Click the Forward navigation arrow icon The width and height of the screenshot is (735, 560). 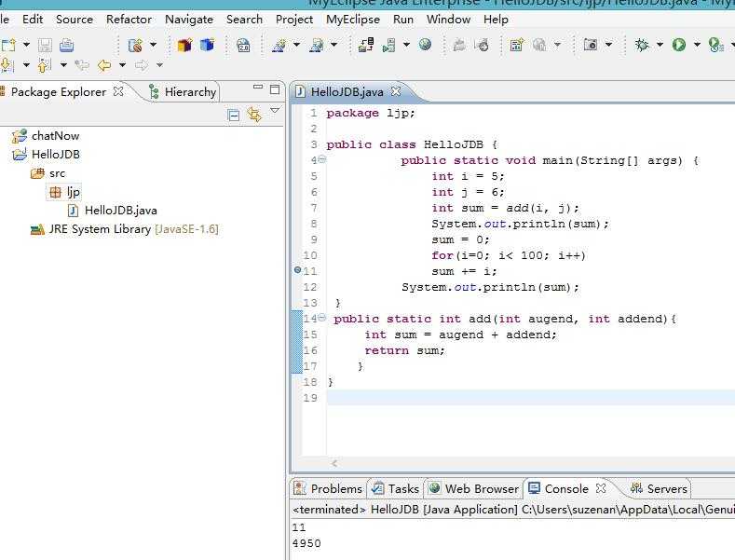[x=141, y=64]
